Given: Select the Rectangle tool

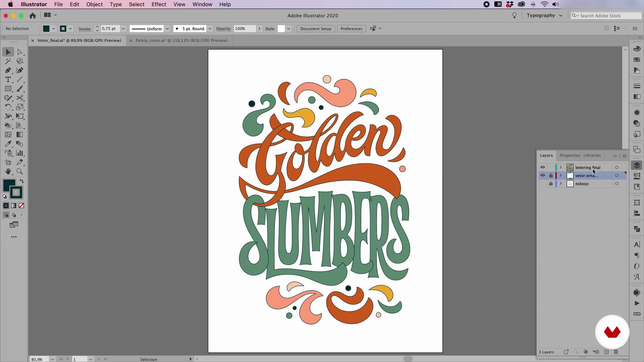Looking at the screenshot, I should click(x=8, y=89).
